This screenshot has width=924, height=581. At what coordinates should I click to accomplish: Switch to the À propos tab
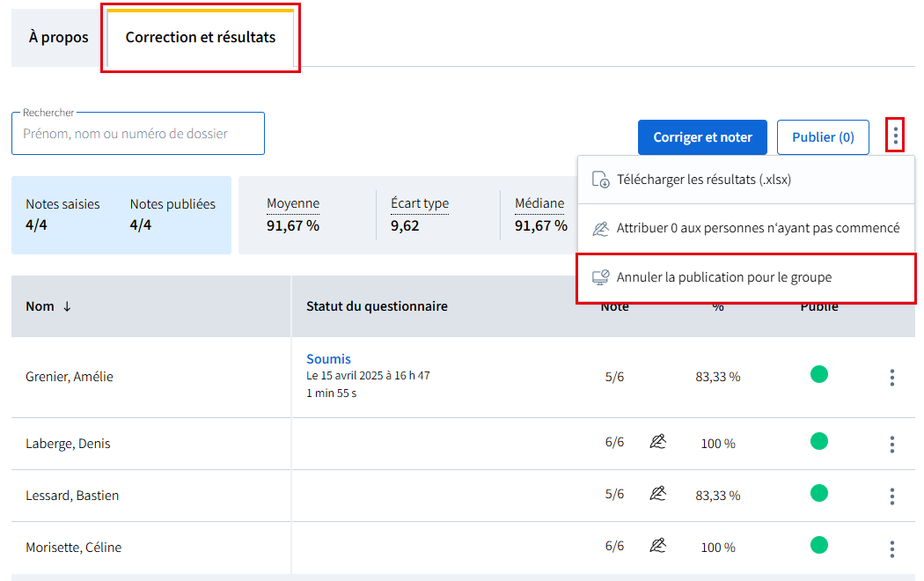[59, 38]
